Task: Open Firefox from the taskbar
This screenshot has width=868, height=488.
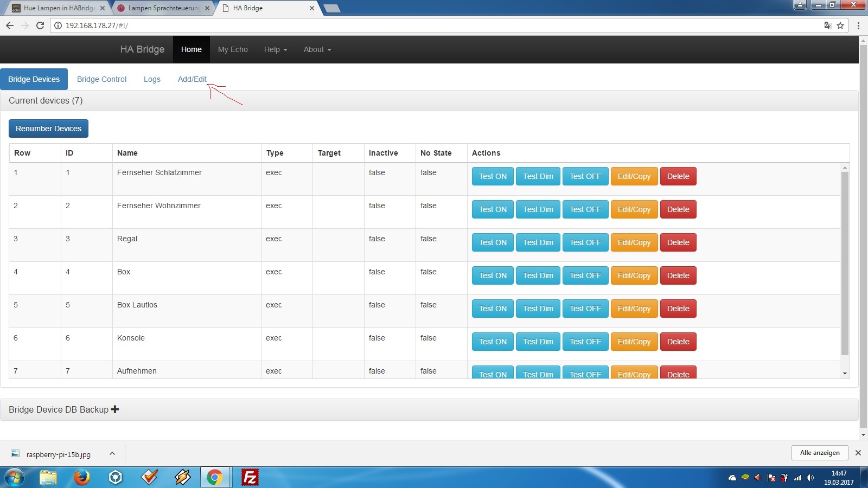Action: pos(81,477)
